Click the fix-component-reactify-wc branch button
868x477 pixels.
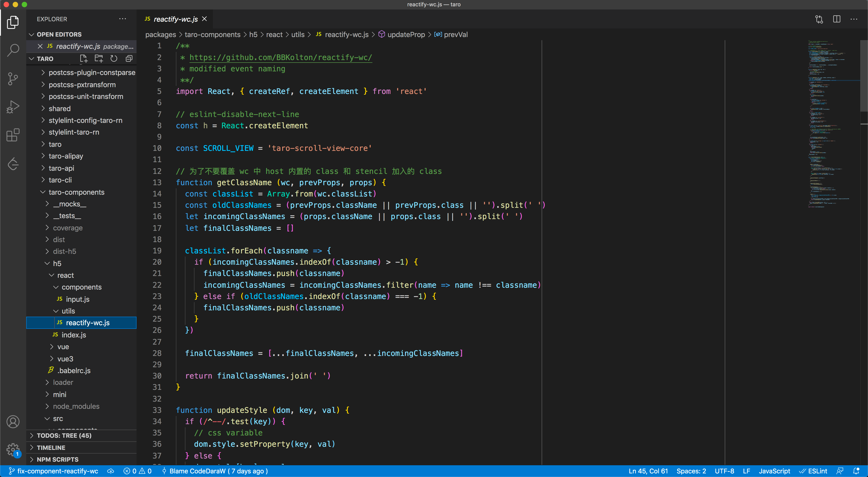pyautogui.click(x=53, y=471)
